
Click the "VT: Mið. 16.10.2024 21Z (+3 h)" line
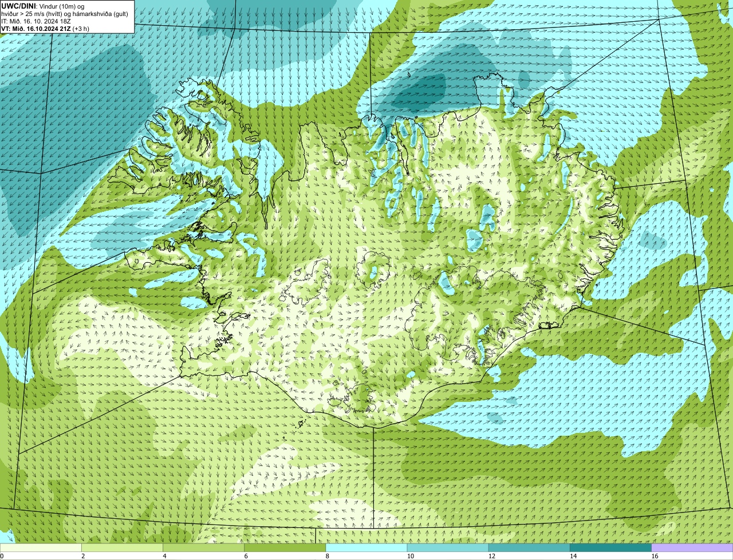[x=45, y=29]
